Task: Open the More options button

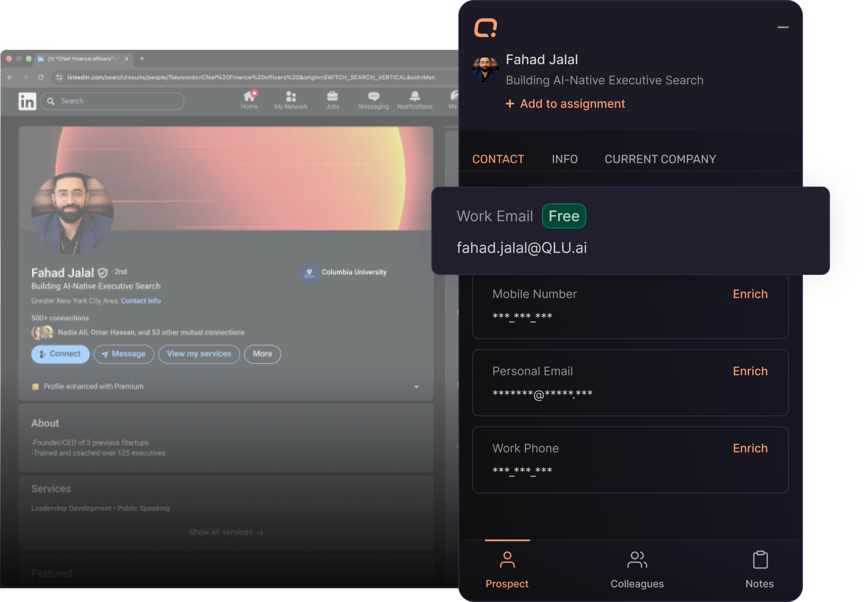Action: [x=263, y=354]
